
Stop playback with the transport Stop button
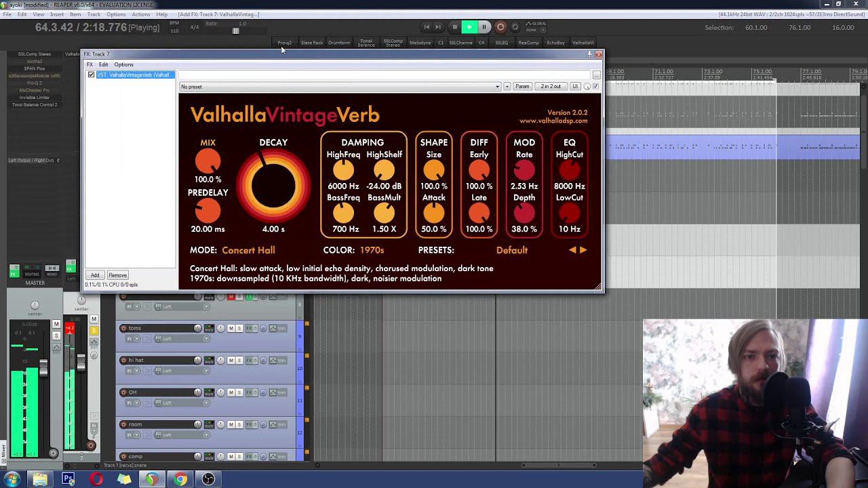click(x=454, y=27)
